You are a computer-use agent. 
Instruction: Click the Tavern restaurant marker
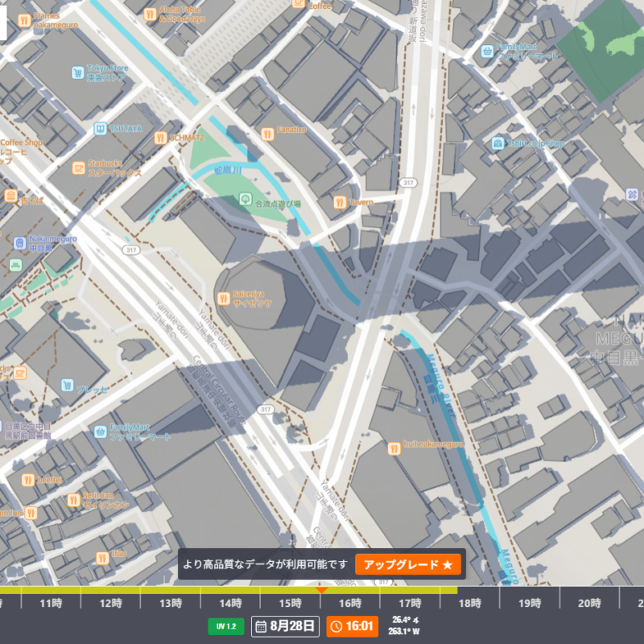340,202
